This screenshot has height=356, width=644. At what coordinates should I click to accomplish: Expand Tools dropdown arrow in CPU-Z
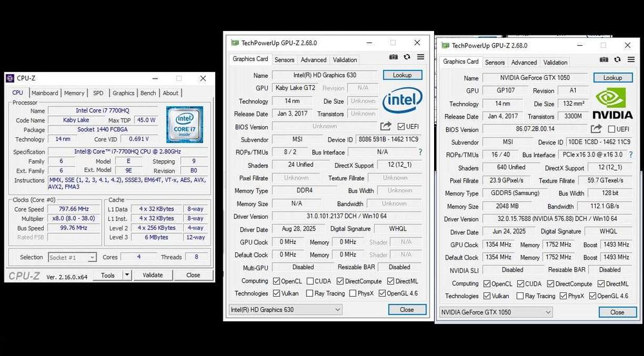coord(127,275)
